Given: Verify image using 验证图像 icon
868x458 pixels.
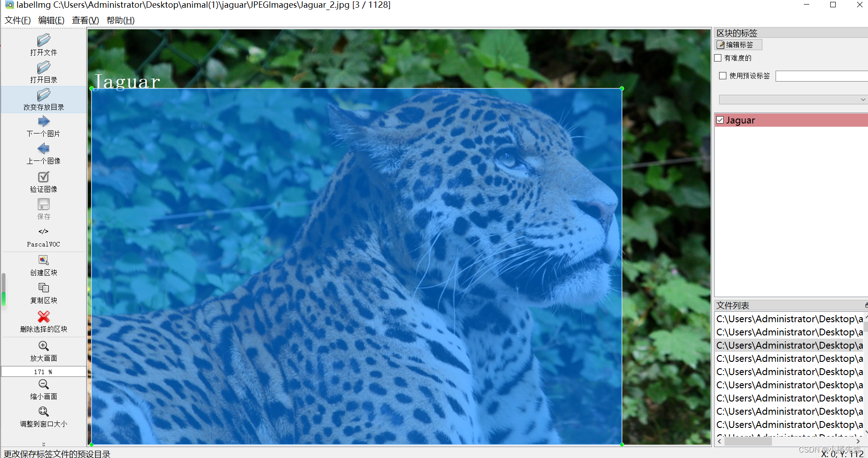Looking at the screenshot, I should pyautogui.click(x=44, y=177).
